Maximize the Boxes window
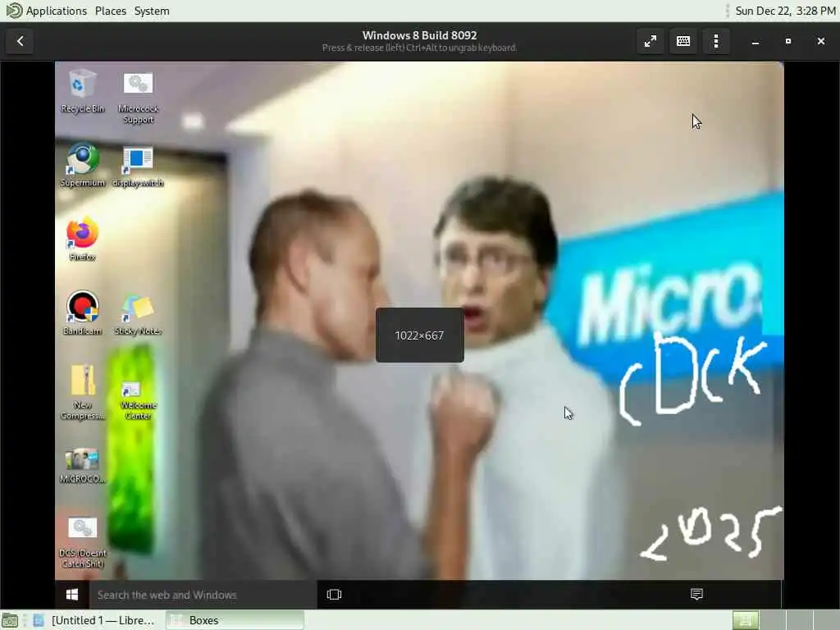Screen dimensions: 840x630 [x=788, y=41]
